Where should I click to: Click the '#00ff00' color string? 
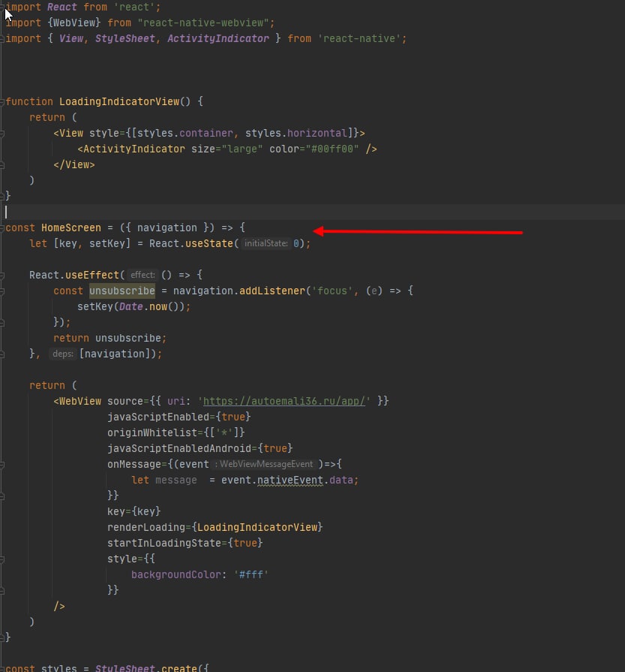tap(332, 149)
